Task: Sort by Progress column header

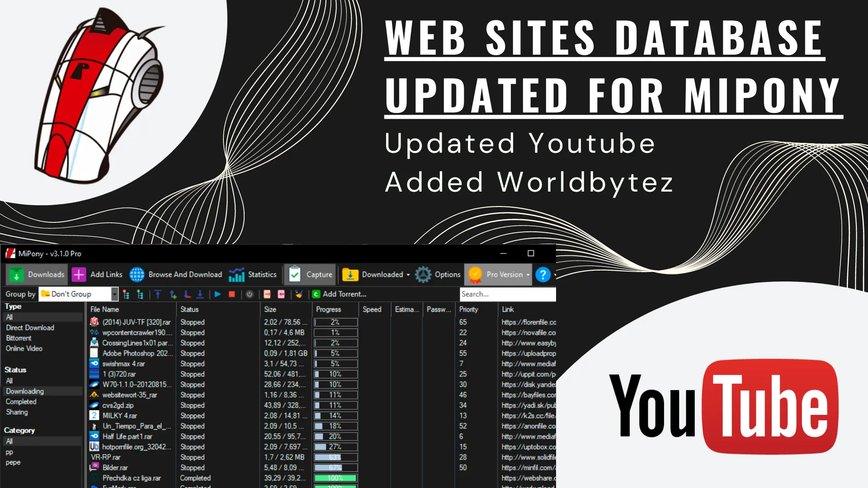Action: [335, 310]
